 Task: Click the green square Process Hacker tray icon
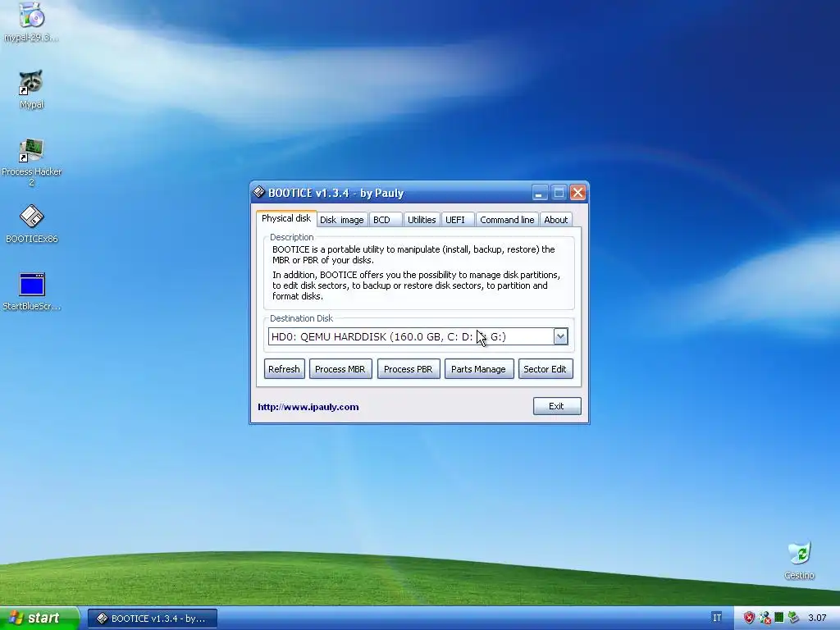779,618
